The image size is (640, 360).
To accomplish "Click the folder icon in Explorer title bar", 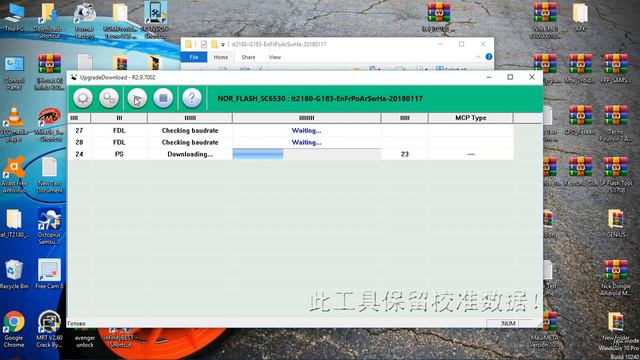I will click(x=188, y=44).
